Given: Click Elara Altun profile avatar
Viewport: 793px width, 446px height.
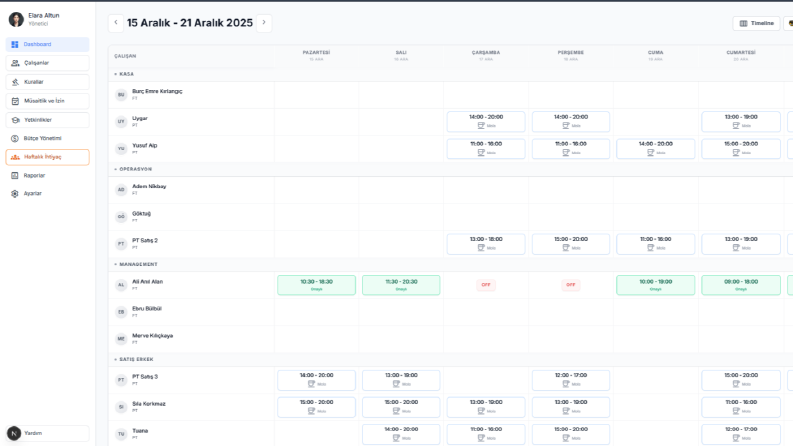Looking at the screenshot, I should coord(16,19).
